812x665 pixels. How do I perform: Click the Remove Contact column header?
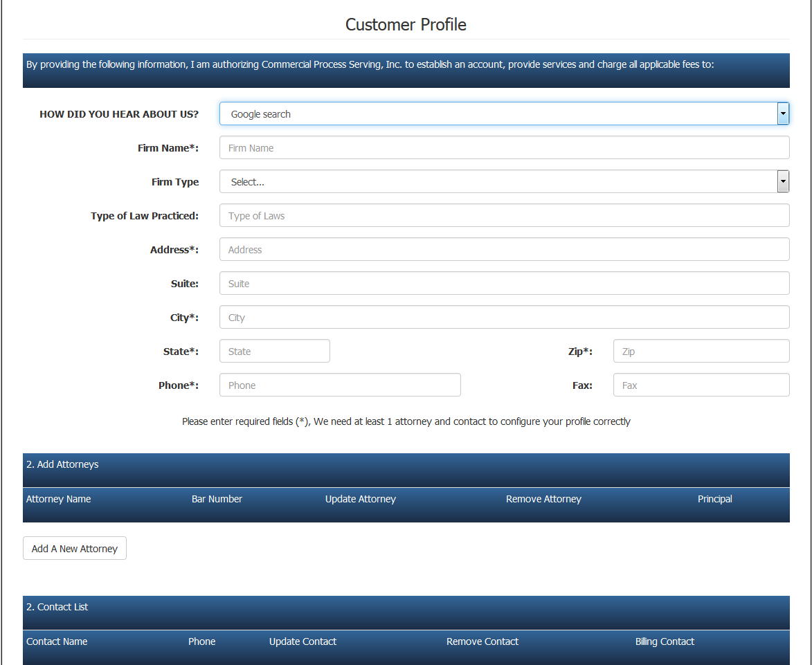(482, 641)
